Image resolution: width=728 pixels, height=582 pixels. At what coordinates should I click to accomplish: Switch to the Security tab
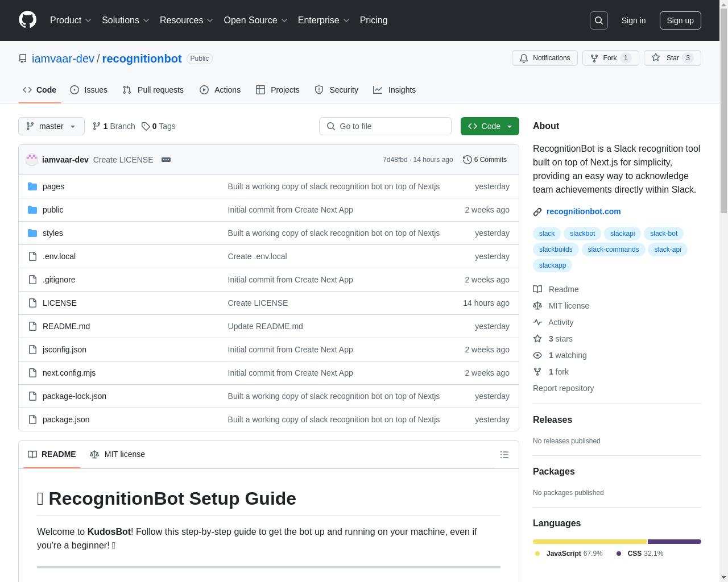[x=337, y=90]
